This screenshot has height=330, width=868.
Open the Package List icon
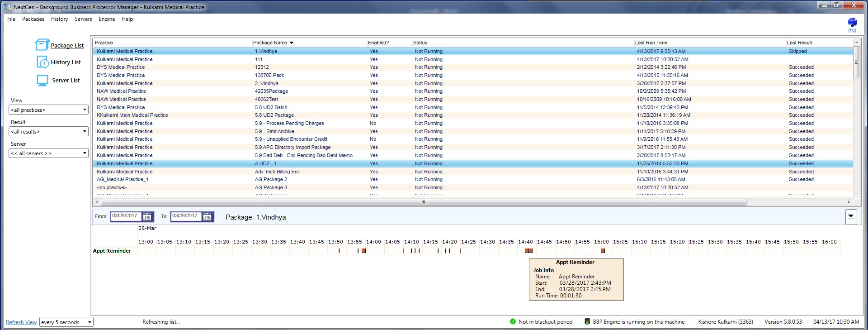tap(42, 44)
